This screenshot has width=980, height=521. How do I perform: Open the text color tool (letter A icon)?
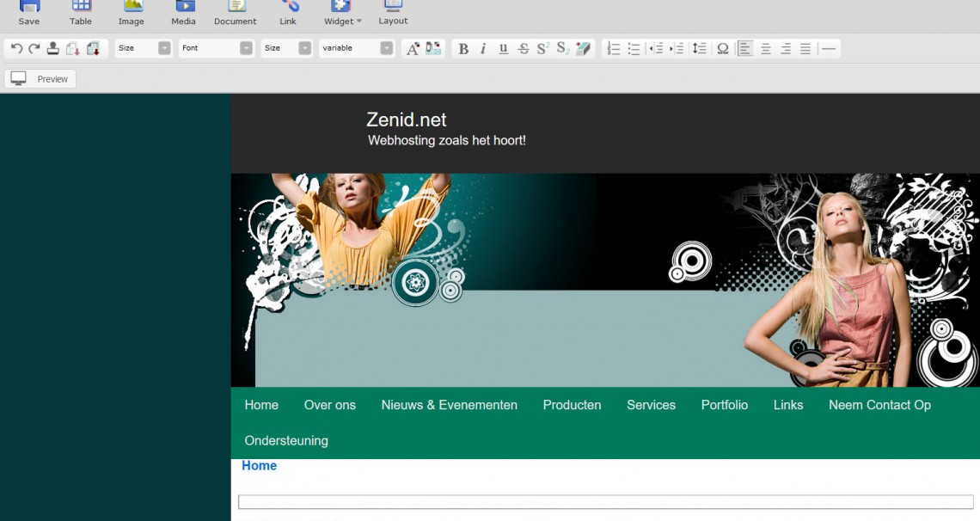[413, 49]
